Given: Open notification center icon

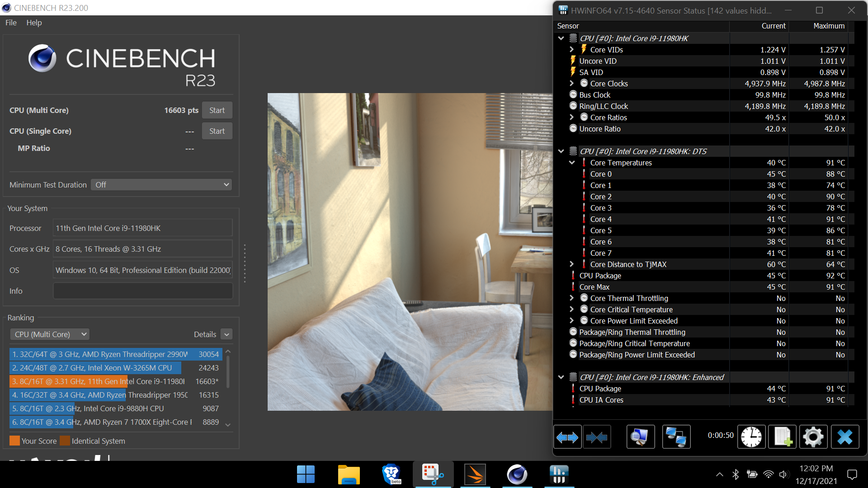Looking at the screenshot, I should click(852, 474).
